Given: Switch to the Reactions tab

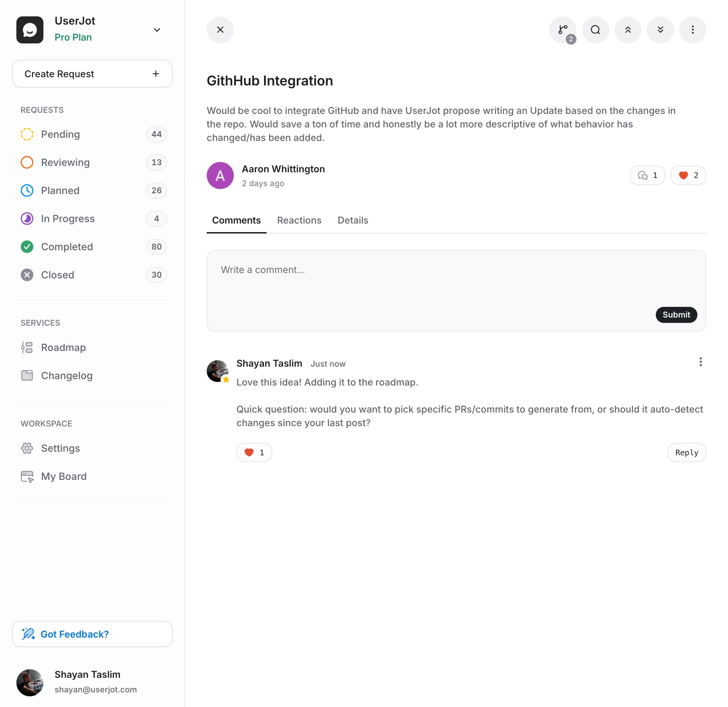Looking at the screenshot, I should tap(299, 220).
